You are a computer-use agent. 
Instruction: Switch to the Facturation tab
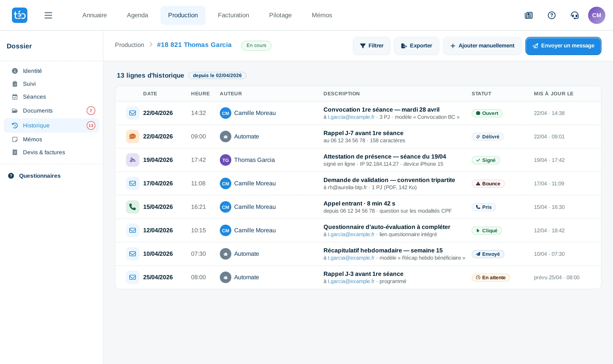pos(233,15)
